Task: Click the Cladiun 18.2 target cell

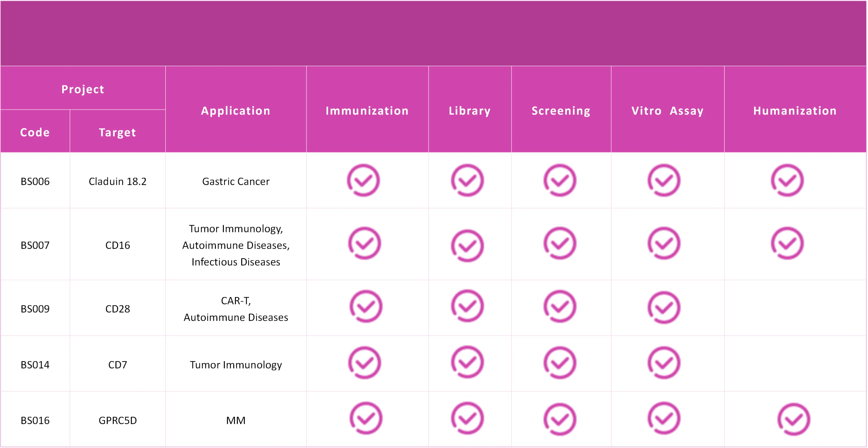Action: (117, 182)
